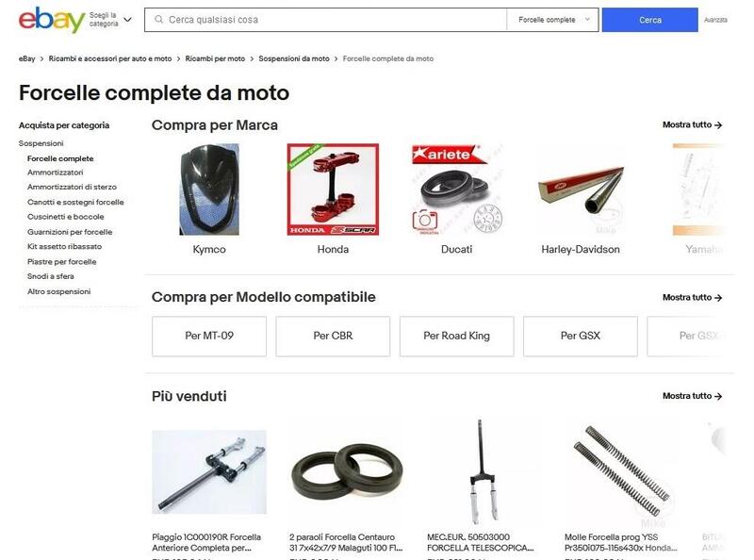
Task: Choose the Per MT-09 model button
Action: pos(209,336)
